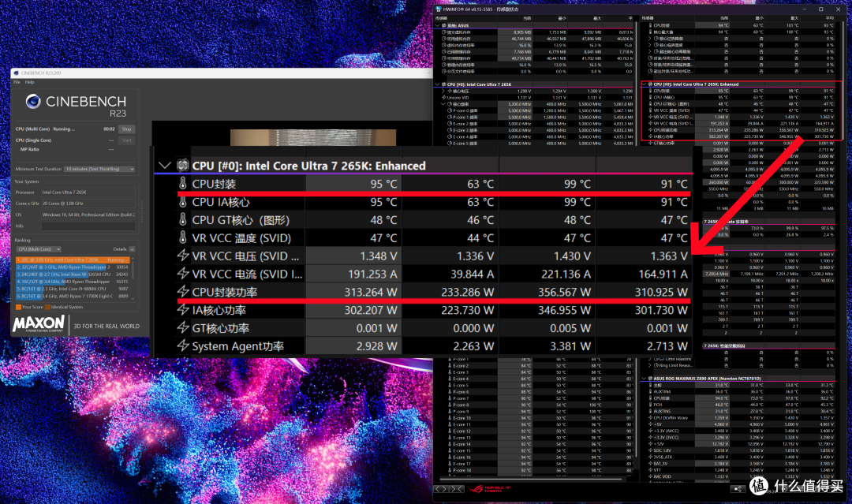Click the thermometer icon of P-core 6 temperature row
This screenshot has height=504, width=852.
(450, 392)
